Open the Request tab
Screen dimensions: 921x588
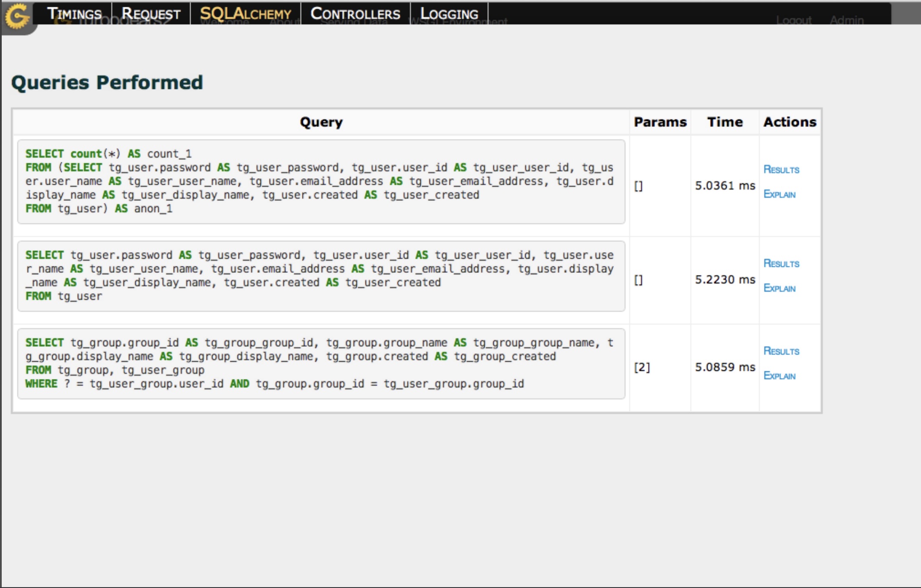[151, 14]
